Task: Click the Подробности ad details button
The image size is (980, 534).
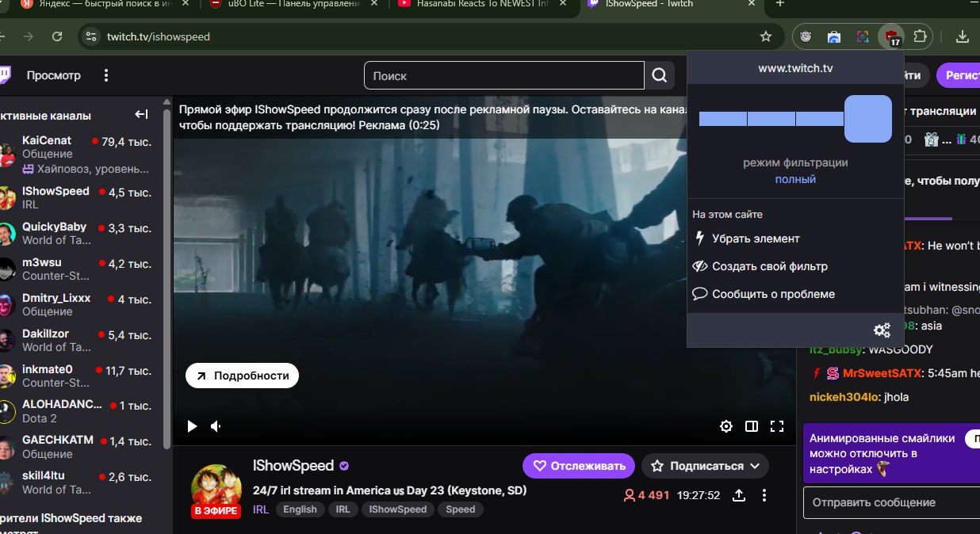Action: (242, 376)
